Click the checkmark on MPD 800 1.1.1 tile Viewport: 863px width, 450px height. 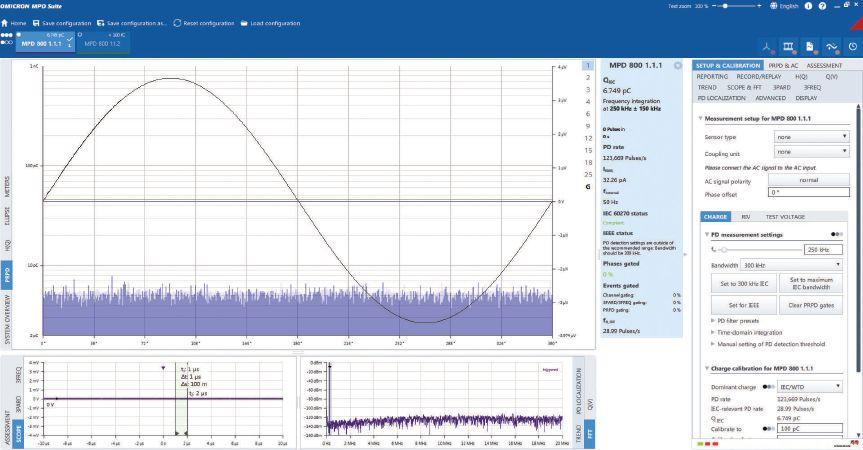pos(70,40)
